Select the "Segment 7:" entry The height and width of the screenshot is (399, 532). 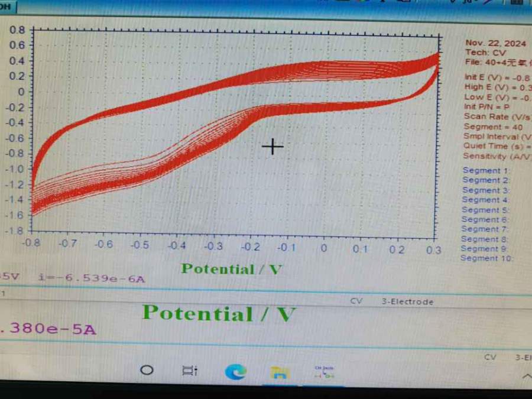point(485,229)
